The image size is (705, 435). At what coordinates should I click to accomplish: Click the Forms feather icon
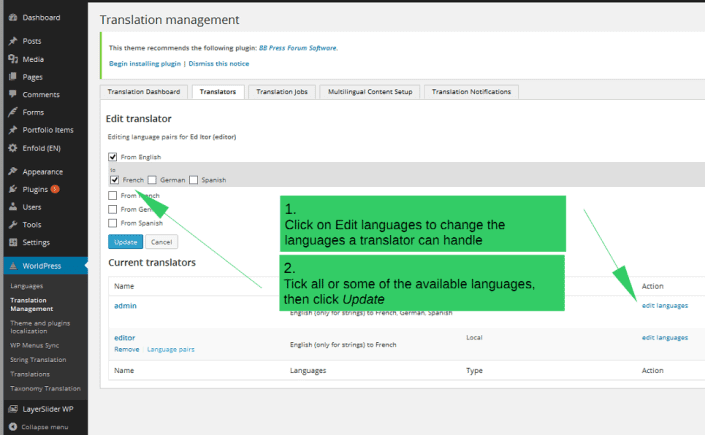pyautogui.click(x=13, y=112)
